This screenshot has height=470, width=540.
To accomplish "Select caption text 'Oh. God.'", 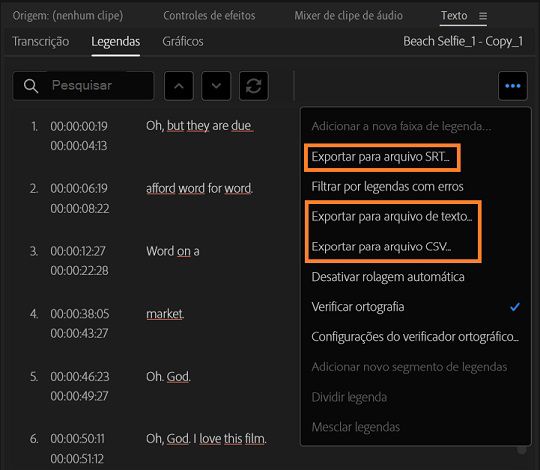I will click(x=168, y=377).
